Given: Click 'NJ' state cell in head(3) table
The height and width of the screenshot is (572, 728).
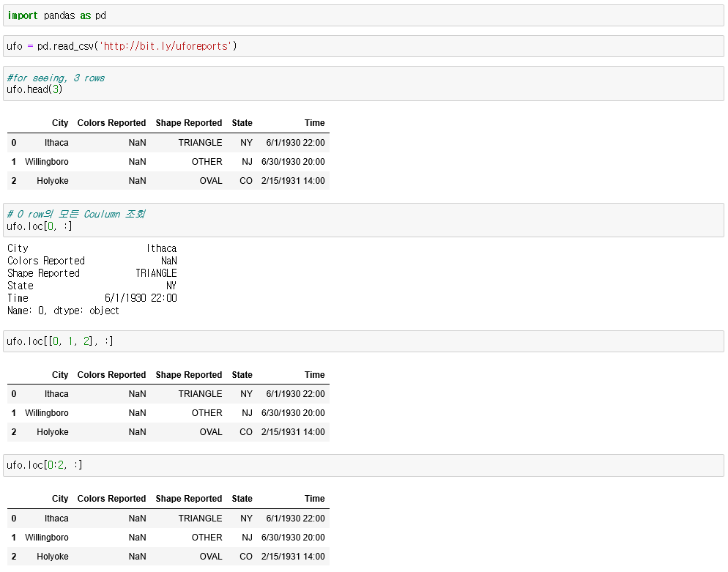Looking at the screenshot, I should point(247,162).
